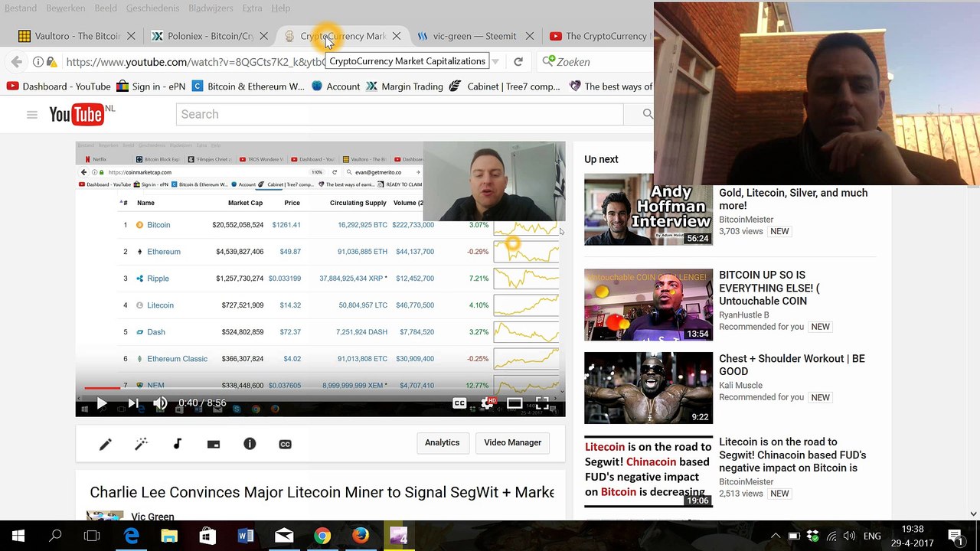Switch to the vic-green Steemit tab
The width and height of the screenshot is (980, 551).
pos(473,36)
